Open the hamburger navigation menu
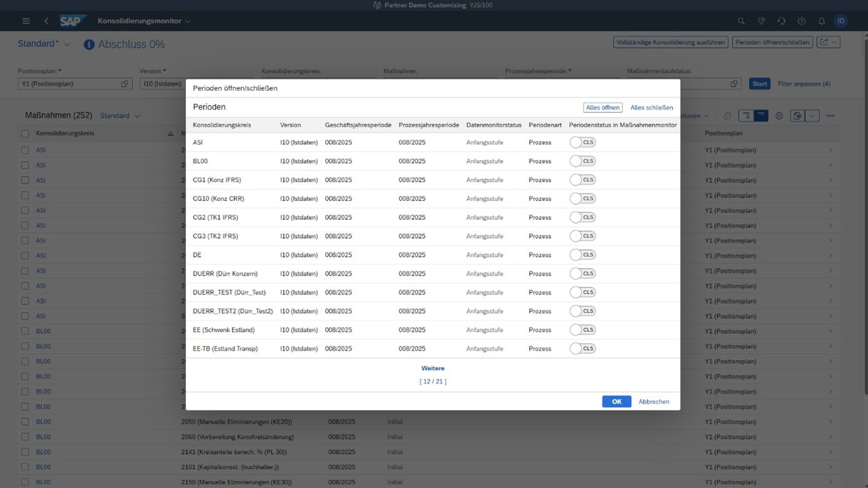 pyautogui.click(x=26, y=21)
